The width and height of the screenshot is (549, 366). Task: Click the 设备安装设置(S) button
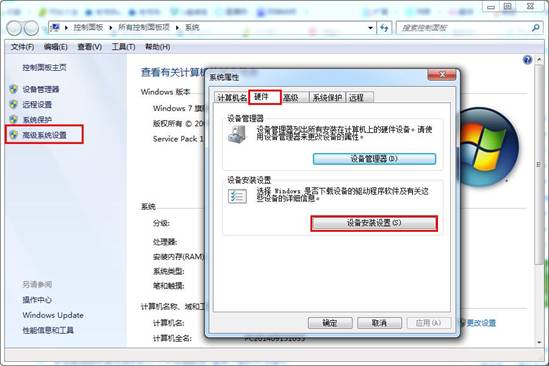(x=374, y=223)
